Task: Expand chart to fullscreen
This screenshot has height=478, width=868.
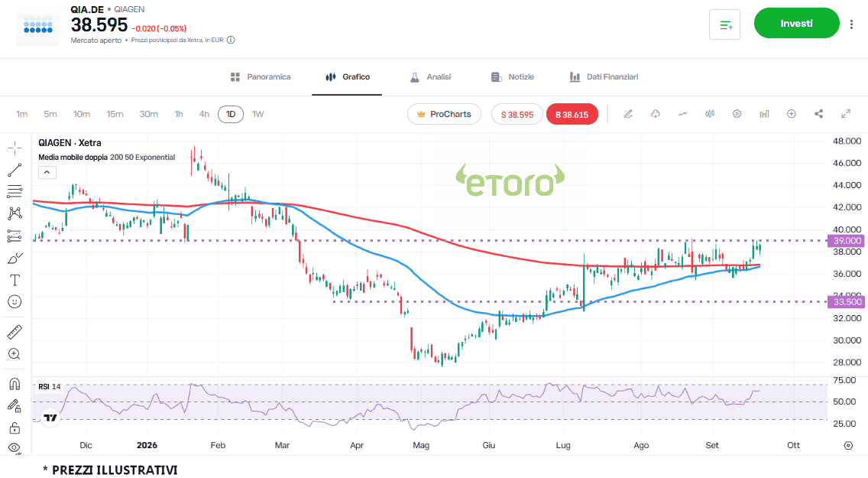Action: click(846, 114)
